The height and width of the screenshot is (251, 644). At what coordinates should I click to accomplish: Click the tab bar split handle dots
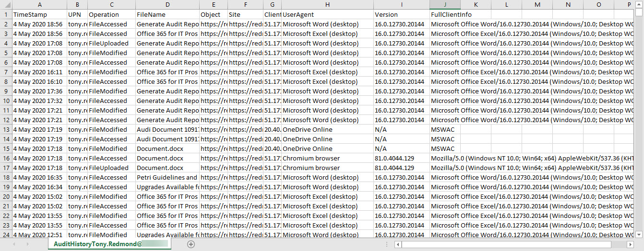click(387, 244)
